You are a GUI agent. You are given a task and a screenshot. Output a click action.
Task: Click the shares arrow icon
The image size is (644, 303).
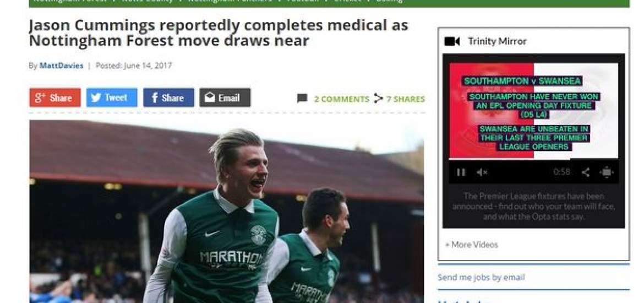point(378,99)
